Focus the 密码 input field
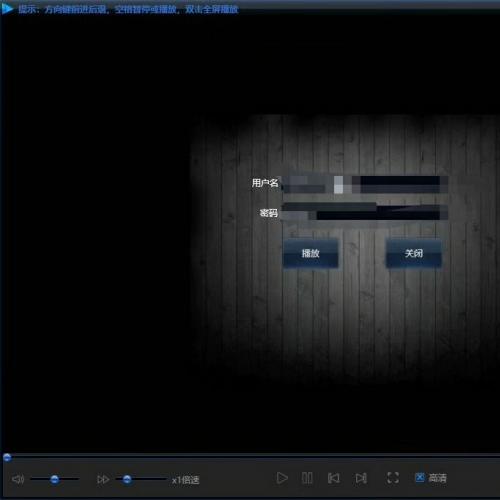Image resolution: width=500 pixels, height=500 pixels. click(x=365, y=211)
